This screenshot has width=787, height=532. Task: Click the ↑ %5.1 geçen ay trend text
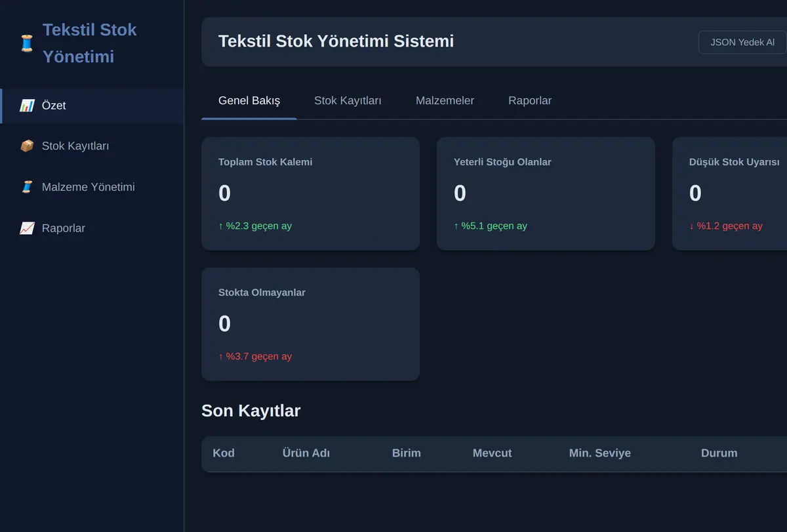click(x=491, y=226)
